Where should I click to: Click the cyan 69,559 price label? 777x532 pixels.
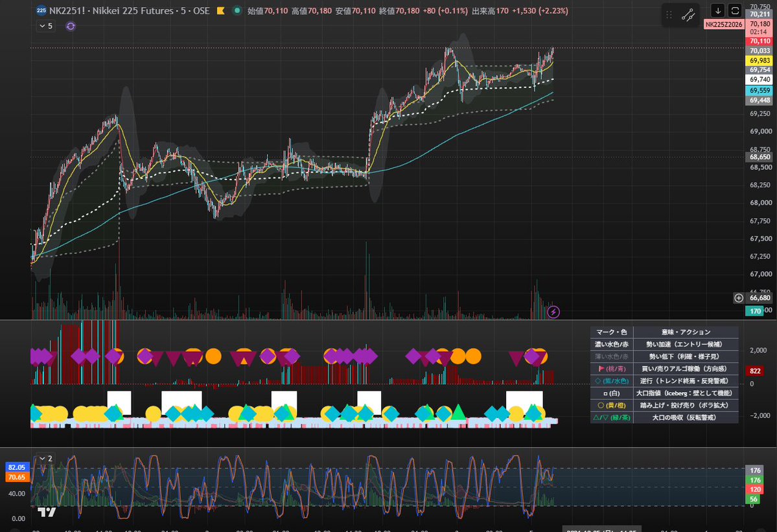(x=759, y=91)
